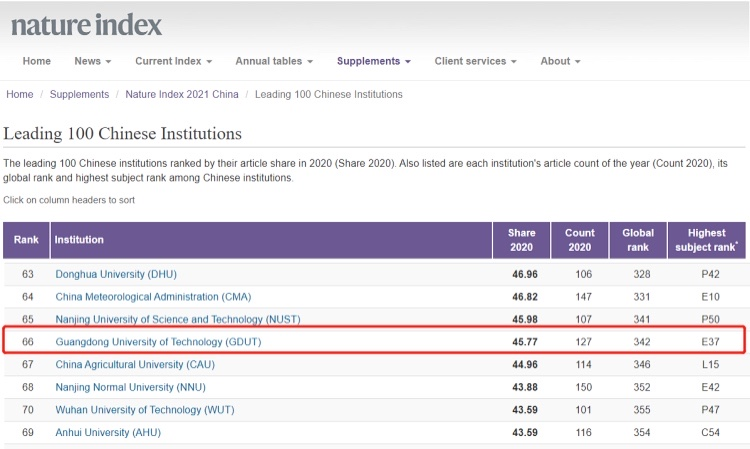Sort by Global rank column
Screen dimensions: 750x449
click(x=637, y=240)
